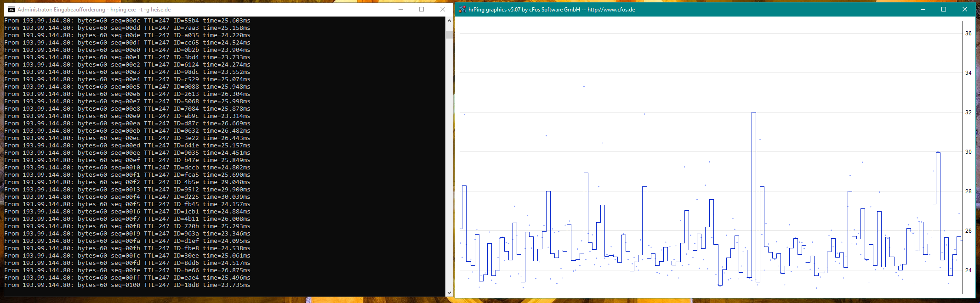The height and width of the screenshot is (303, 980).
Task: Click the hrPing graphics title bar text
Action: 552,10
